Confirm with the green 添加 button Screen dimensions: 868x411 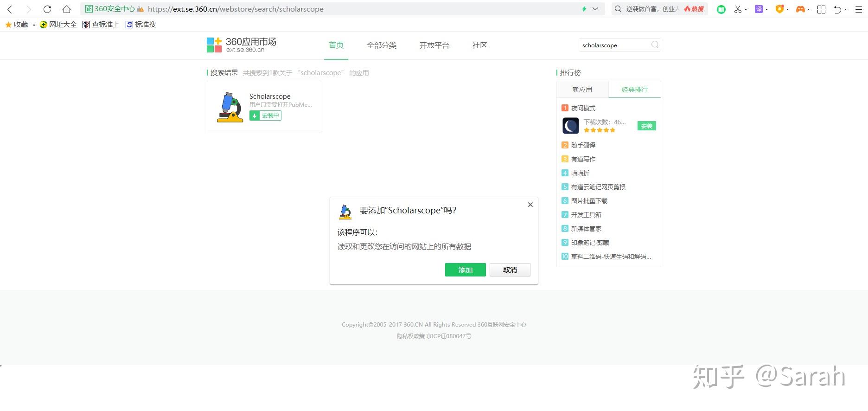coord(465,270)
